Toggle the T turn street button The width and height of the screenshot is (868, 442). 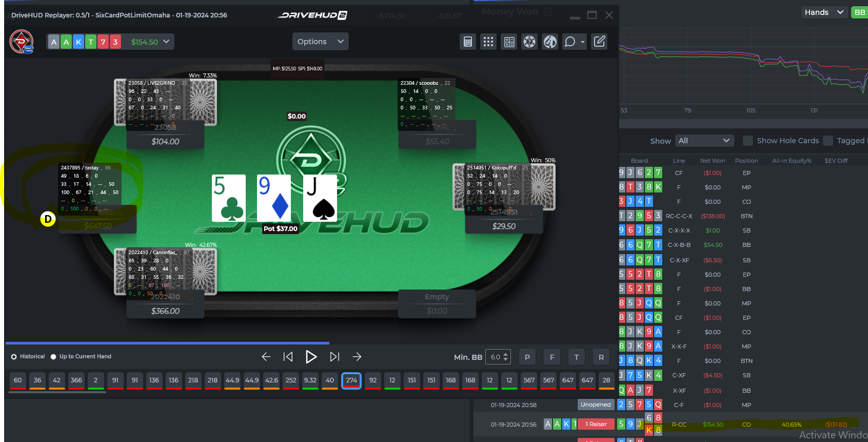577,357
